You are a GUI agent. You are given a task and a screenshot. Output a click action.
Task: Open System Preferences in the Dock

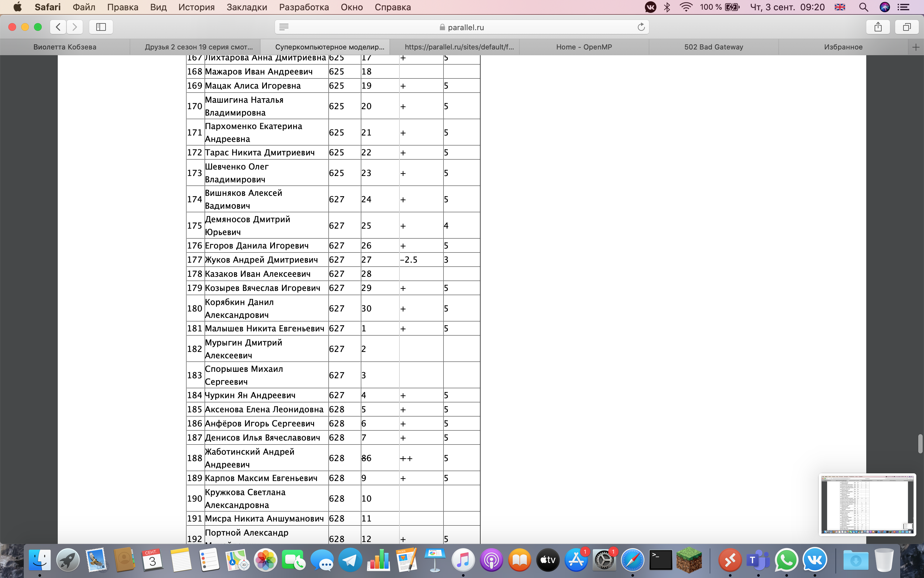pyautogui.click(x=604, y=560)
